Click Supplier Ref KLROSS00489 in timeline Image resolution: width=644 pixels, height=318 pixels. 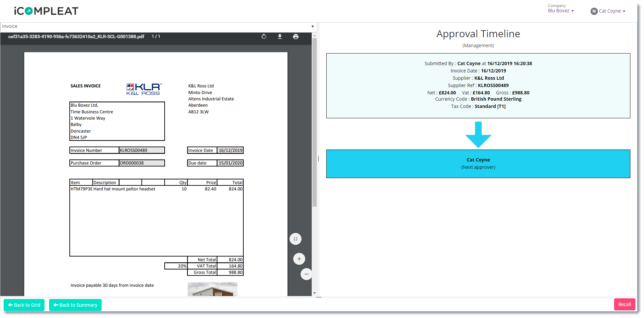click(478, 85)
